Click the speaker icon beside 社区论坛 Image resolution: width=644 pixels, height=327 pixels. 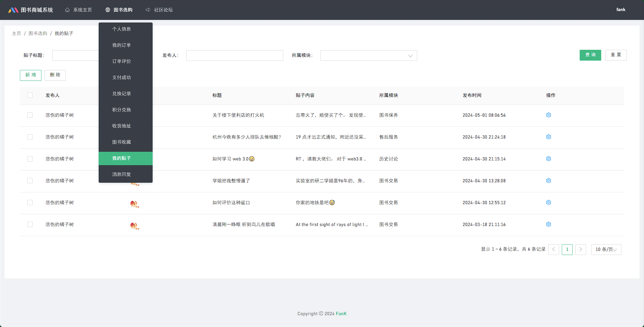click(x=148, y=10)
